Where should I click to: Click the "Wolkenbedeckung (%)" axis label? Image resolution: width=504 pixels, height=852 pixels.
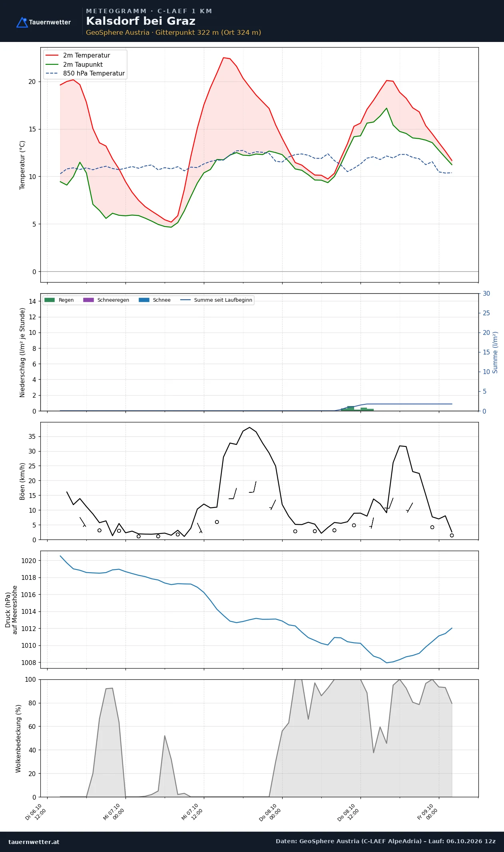pos(18,739)
